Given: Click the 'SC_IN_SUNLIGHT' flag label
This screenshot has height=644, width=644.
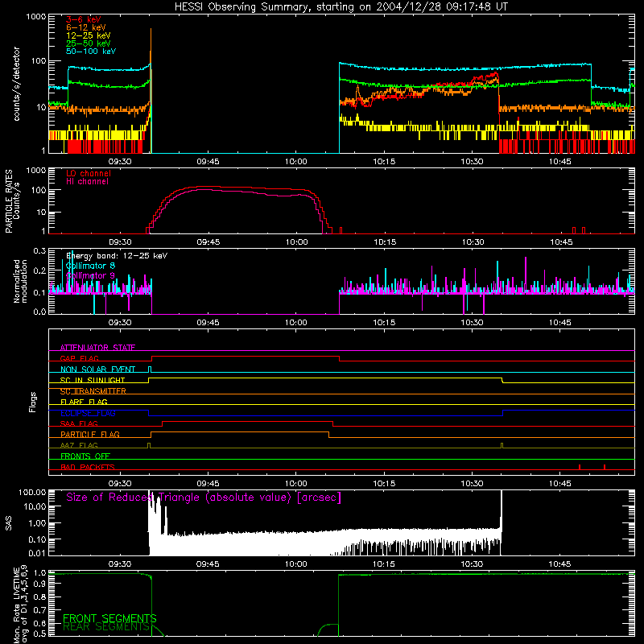Looking at the screenshot, I should pyautogui.click(x=93, y=380).
